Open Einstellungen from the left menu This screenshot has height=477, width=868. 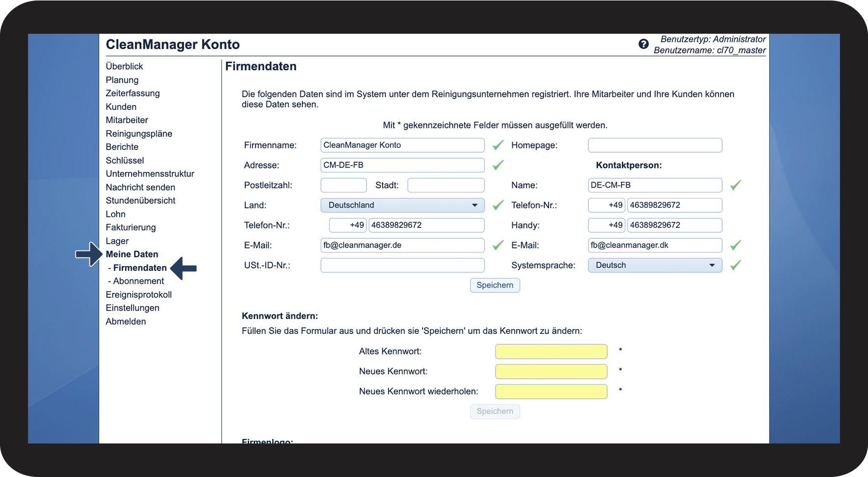coord(132,308)
